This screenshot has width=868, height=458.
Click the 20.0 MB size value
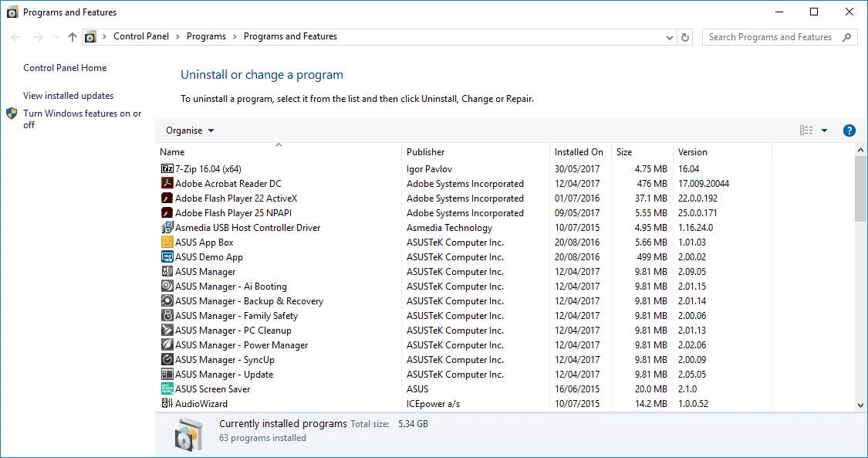[651, 388]
